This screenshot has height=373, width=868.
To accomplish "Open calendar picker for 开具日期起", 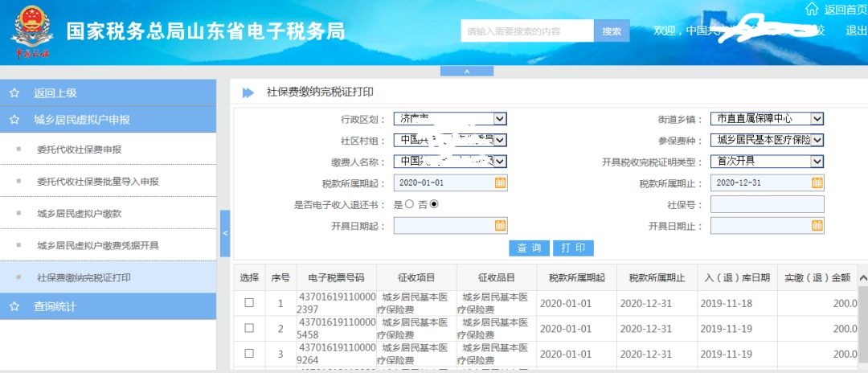I will coord(500,226).
